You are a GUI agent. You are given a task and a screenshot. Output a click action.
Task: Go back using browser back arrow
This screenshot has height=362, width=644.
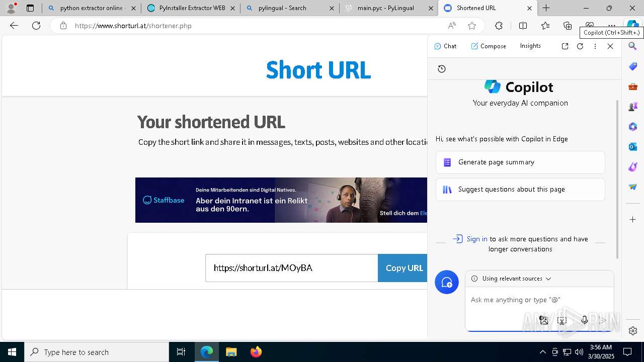(14, 26)
